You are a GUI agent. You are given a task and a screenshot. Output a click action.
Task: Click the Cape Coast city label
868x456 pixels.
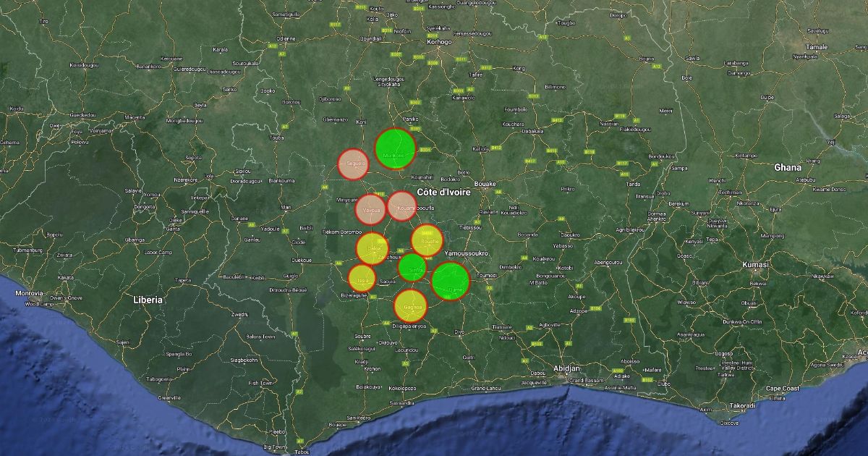[x=782, y=389]
